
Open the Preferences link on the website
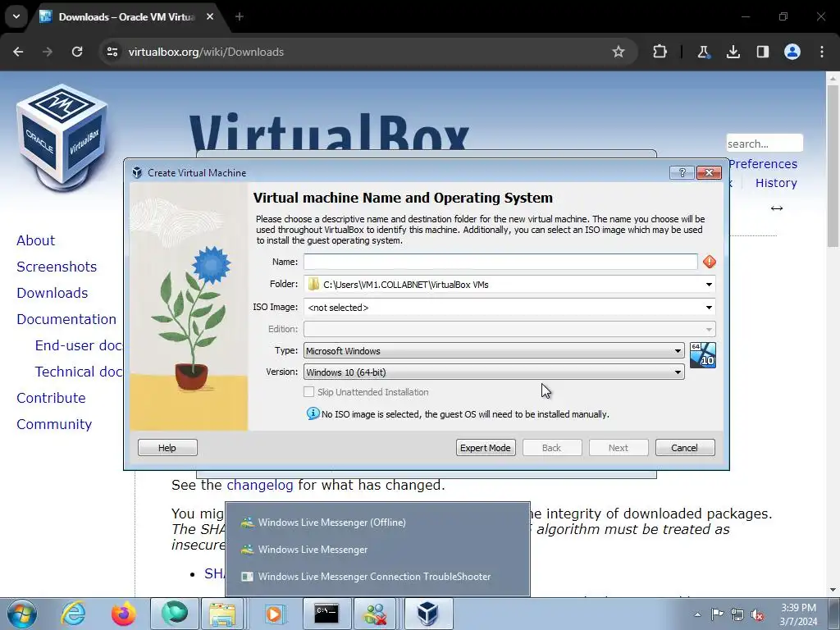pos(763,164)
